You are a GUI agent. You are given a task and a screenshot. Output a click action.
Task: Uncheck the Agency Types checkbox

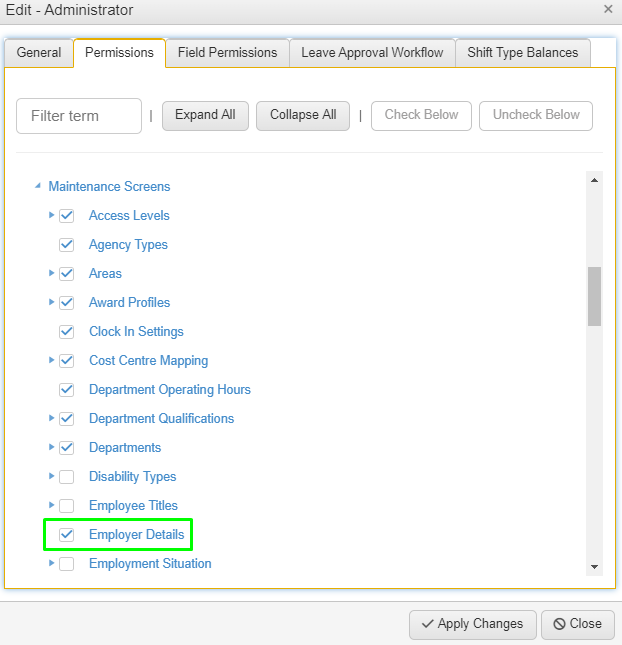[67, 244]
